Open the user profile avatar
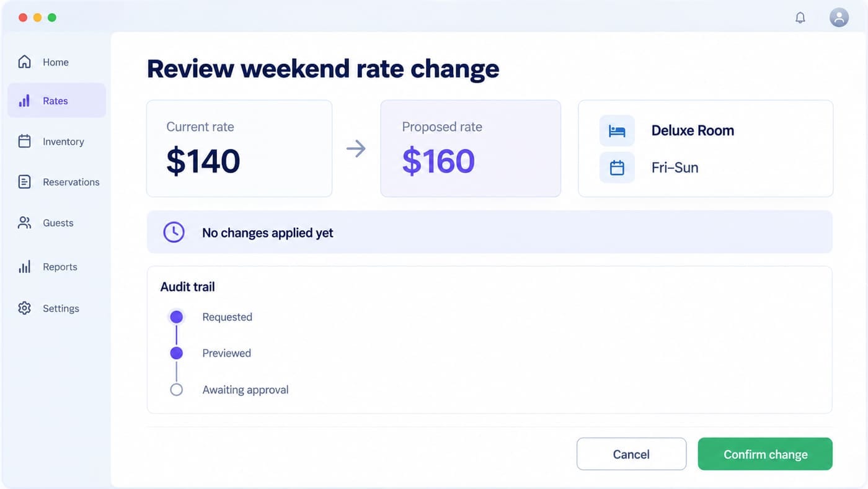 [839, 17]
